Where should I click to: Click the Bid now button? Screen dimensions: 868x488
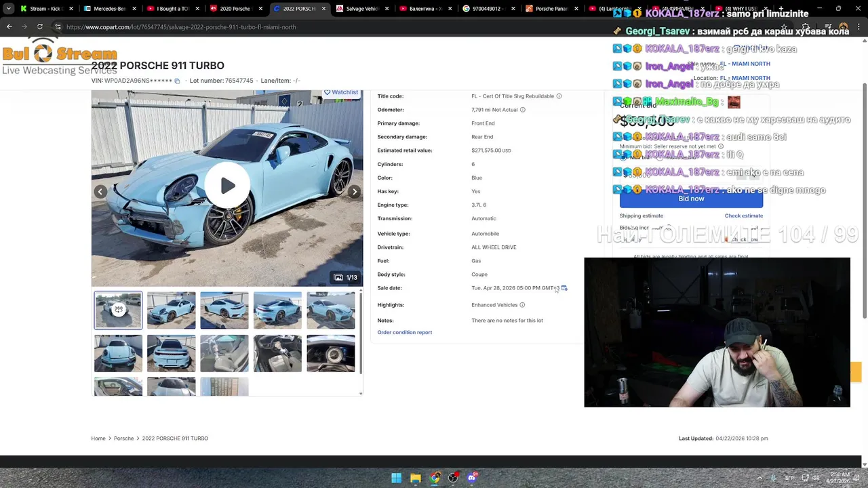click(691, 199)
